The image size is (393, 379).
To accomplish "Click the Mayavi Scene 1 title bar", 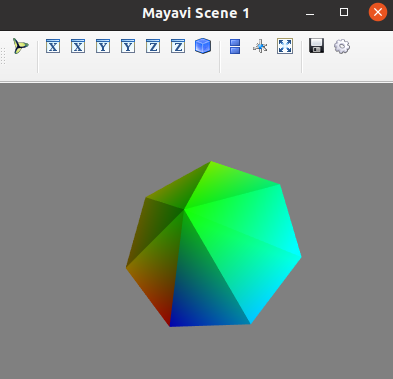I will tap(196, 13).
